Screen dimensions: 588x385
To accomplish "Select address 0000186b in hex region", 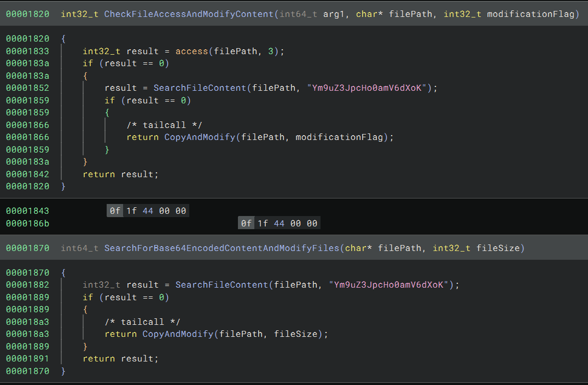I will [27, 224].
